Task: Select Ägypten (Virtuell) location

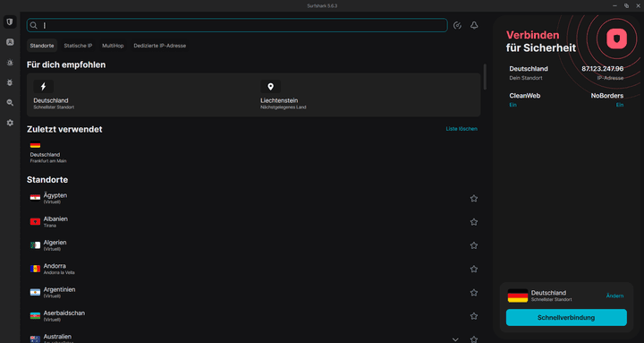Action: coord(253,198)
